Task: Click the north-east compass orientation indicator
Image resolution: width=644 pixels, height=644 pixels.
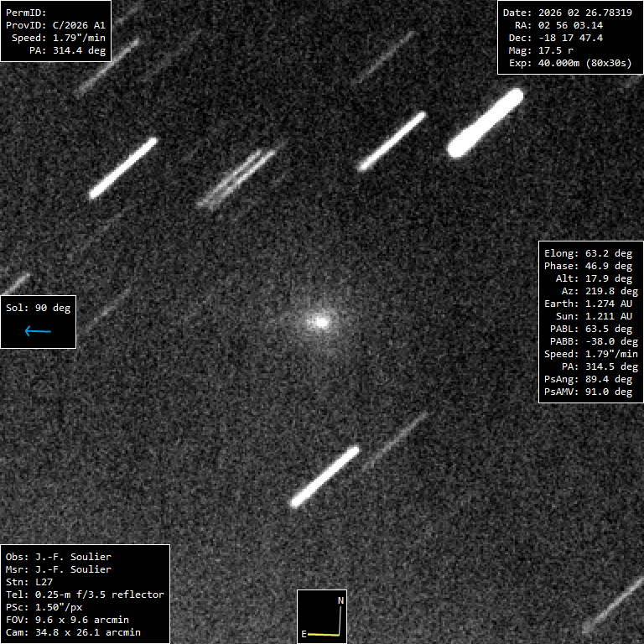Action: point(323,616)
